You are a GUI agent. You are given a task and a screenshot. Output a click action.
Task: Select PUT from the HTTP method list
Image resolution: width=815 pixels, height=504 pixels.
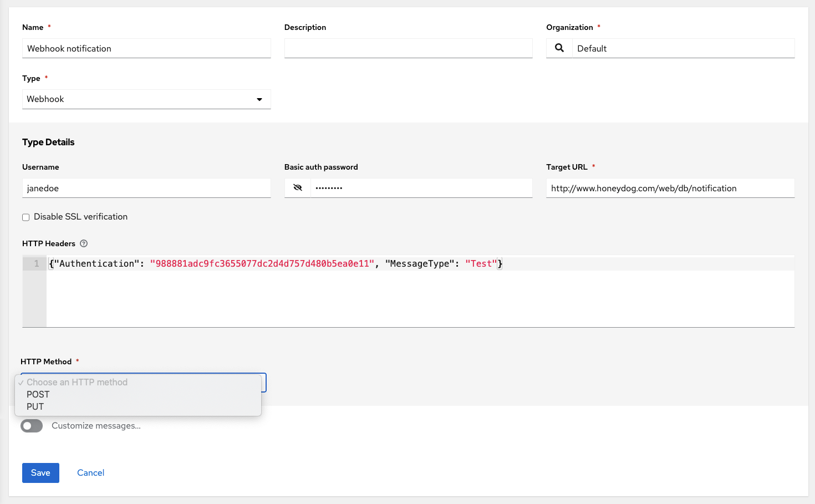(x=34, y=406)
